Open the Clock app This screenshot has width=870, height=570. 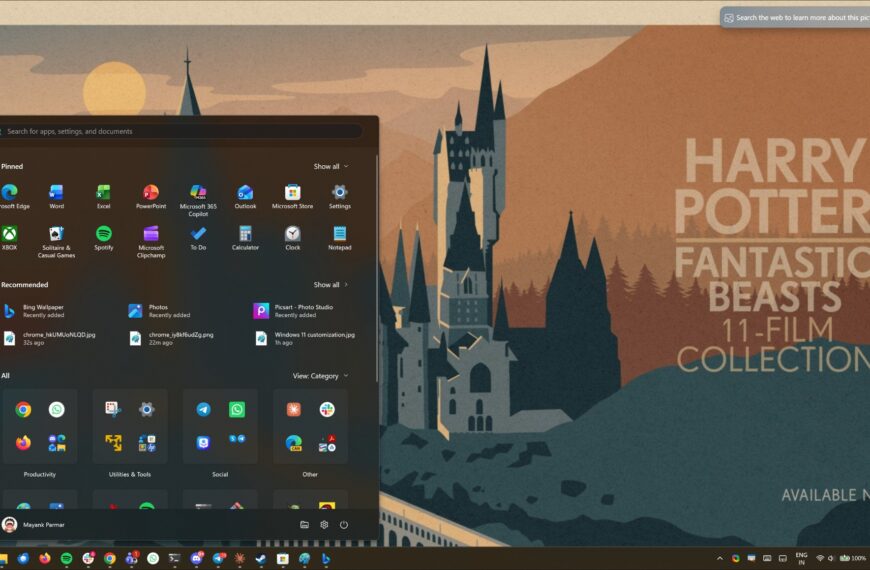point(292,238)
